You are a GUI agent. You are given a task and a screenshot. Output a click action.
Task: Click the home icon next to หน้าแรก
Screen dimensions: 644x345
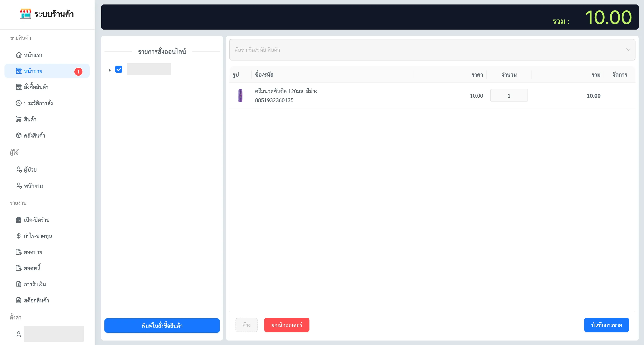[x=19, y=55]
